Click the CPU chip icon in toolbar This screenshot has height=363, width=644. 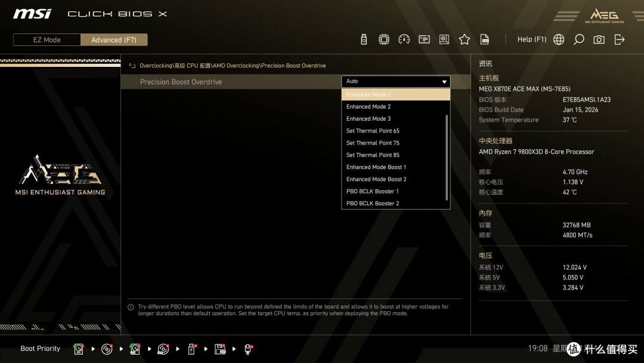[x=383, y=39]
